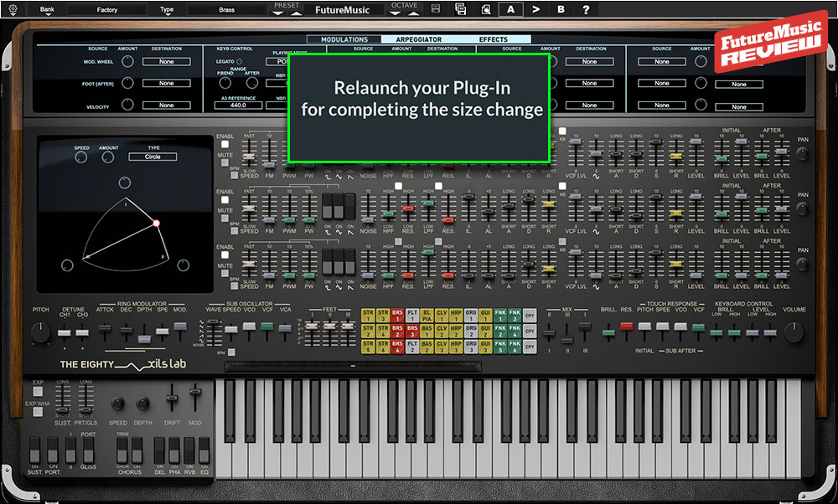Click the DETUNE CH1 slider
Screen dimensions: 838x504
[x=65, y=333]
